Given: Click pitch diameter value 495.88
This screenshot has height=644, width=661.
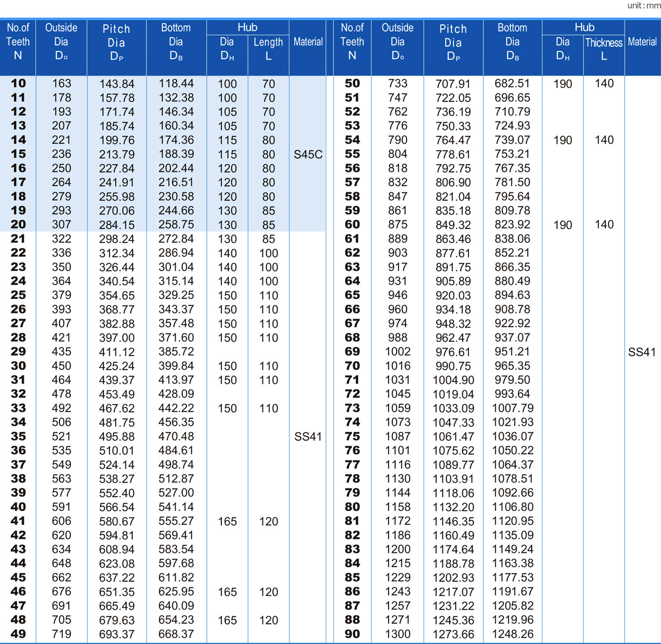Looking at the screenshot, I should (x=117, y=437).
